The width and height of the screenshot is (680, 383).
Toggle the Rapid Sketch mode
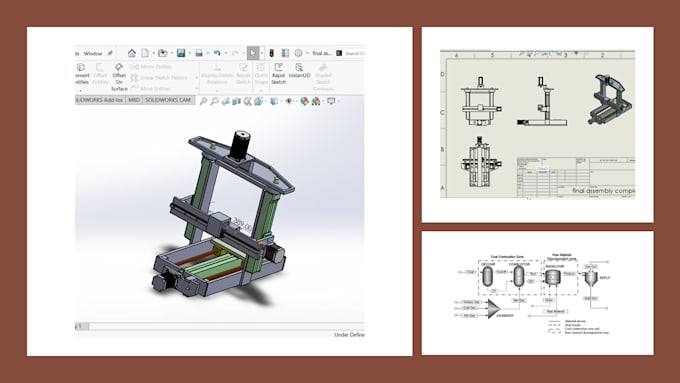278,74
